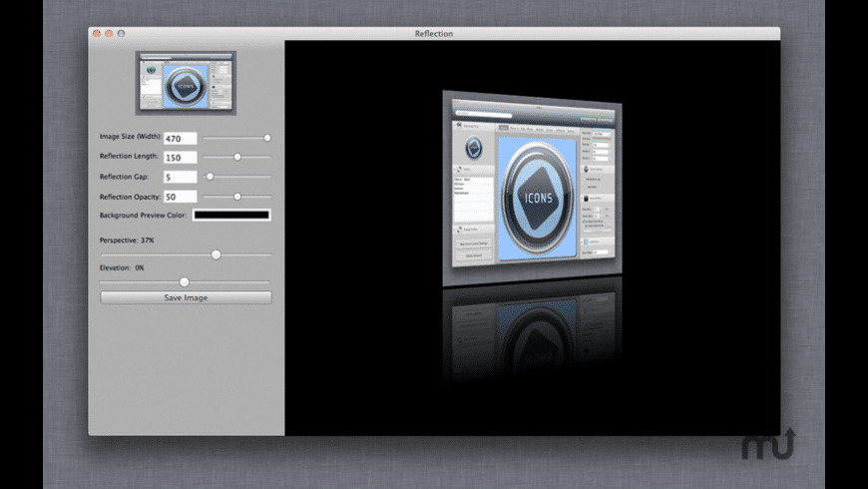The width and height of the screenshot is (868, 489).
Task: Click the Save Image button
Action: (186, 298)
